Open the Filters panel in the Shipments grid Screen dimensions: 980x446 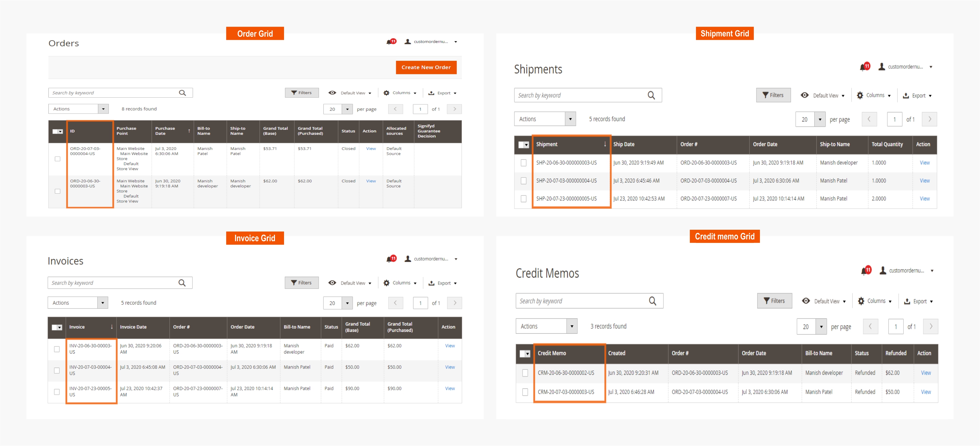[x=773, y=95]
